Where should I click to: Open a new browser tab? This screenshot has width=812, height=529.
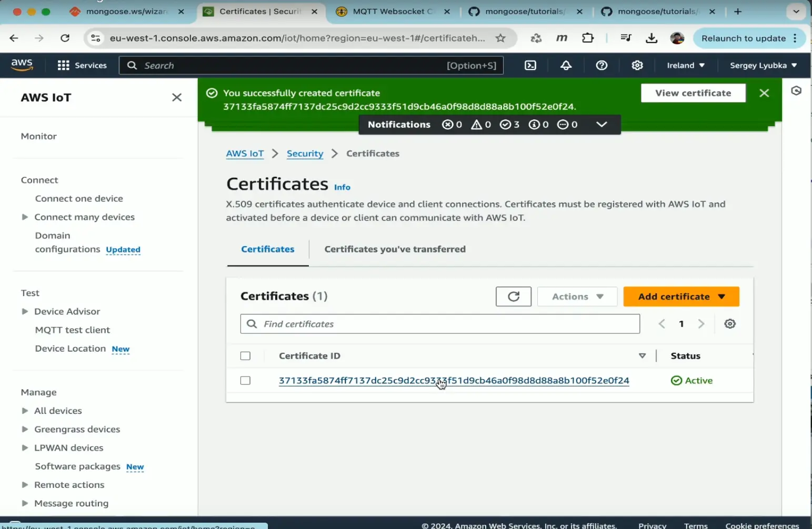click(738, 12)
